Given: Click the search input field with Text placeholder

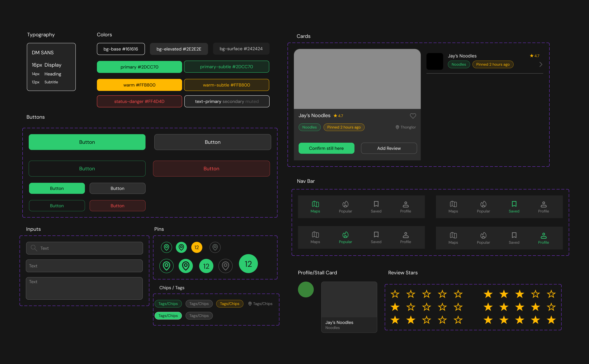Looking at the screenshot, I should pos(84,248).
